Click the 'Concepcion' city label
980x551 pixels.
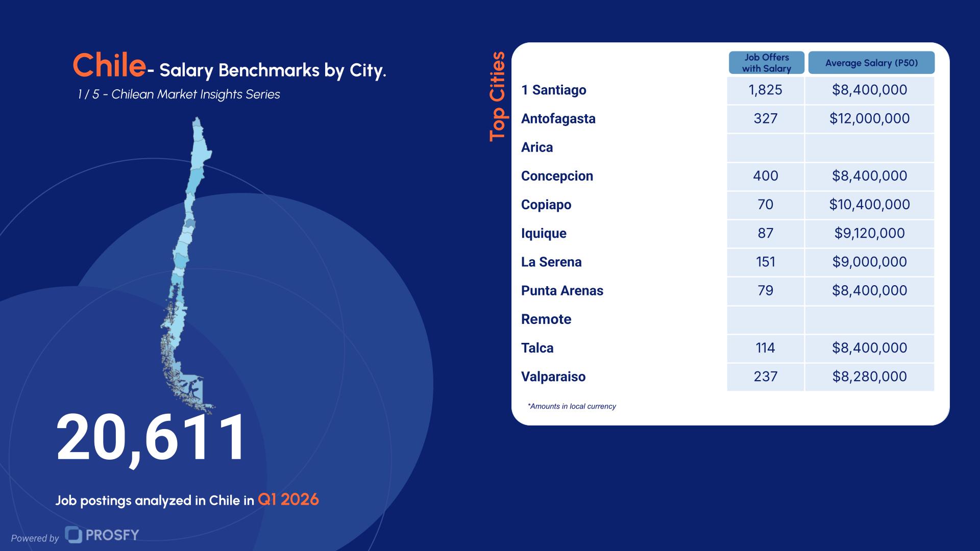point(557,176)
